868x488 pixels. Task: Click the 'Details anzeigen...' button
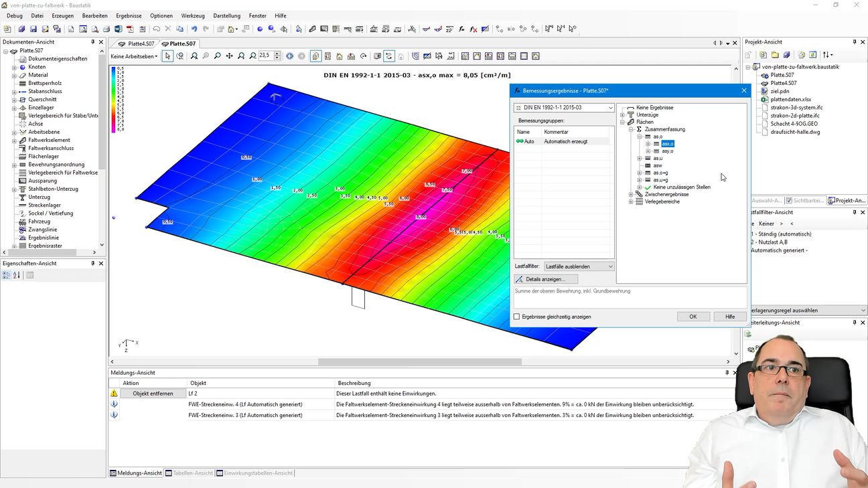tap(545, 279)
